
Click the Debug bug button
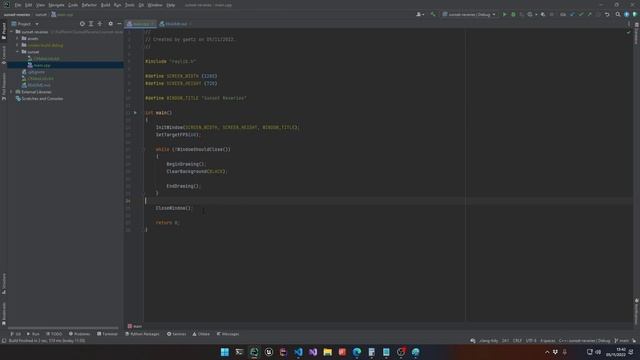pos(513,14)
